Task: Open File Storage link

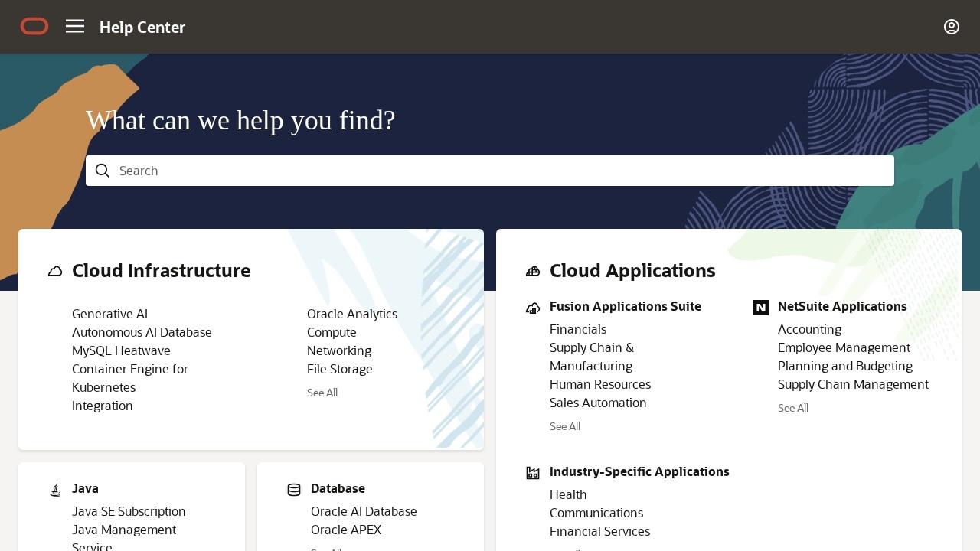Action: tap(340, 369)
